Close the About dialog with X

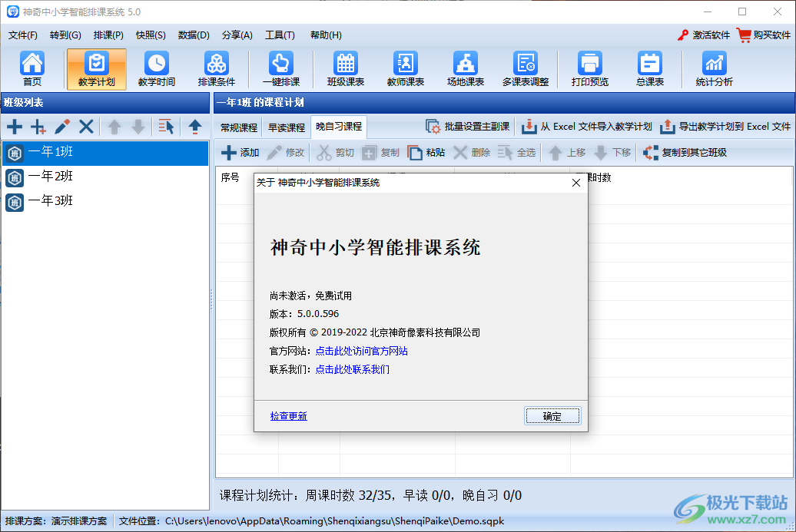[576, 183]
